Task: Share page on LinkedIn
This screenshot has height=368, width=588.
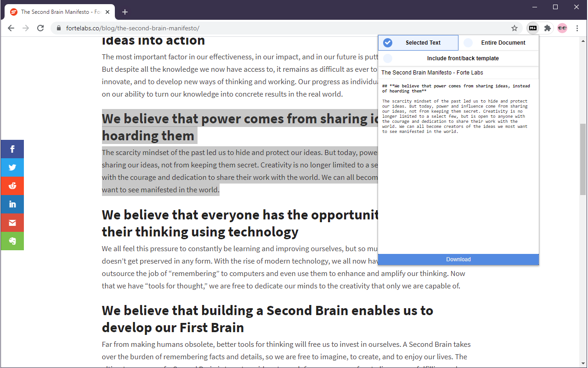Action: [12, 204]
